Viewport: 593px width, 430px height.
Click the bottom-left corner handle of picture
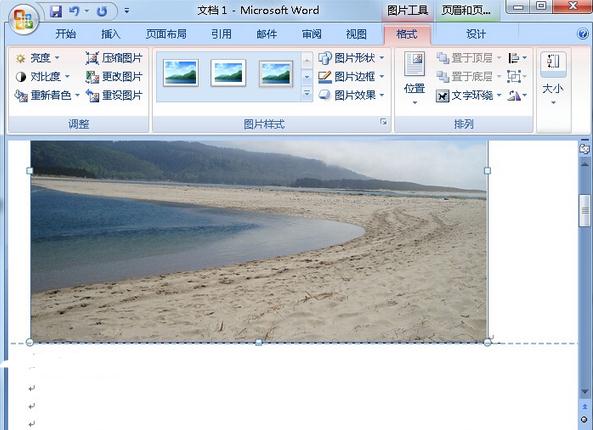tap(29, 342)
